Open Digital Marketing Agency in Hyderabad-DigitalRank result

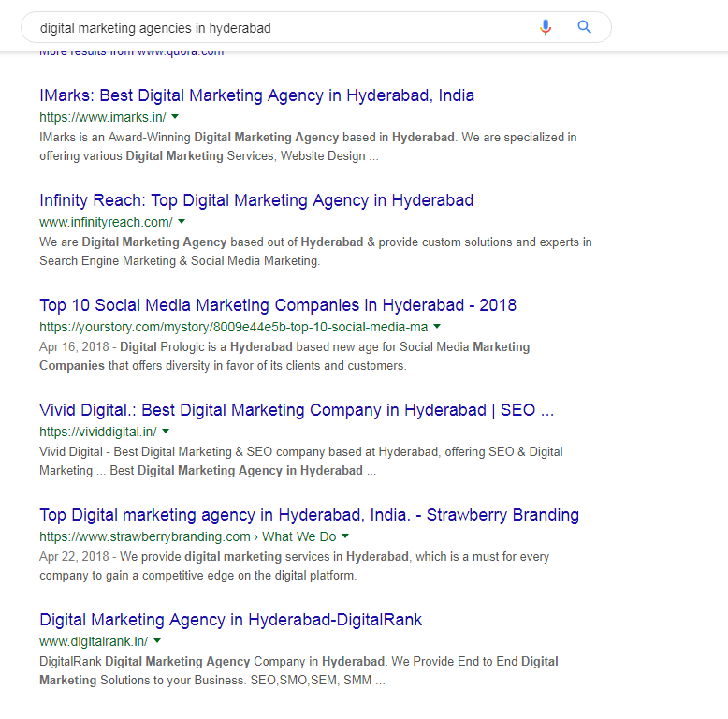click(231, 620)
